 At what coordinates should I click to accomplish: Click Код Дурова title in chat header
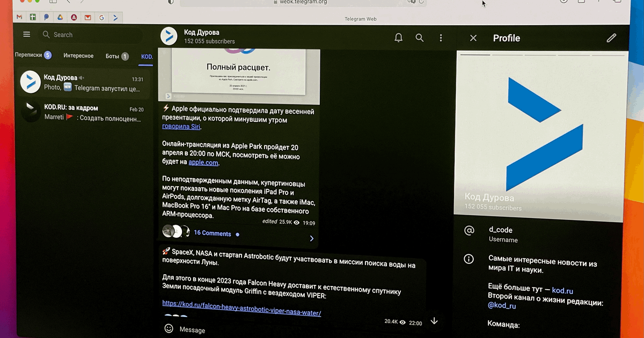point(201,32)
